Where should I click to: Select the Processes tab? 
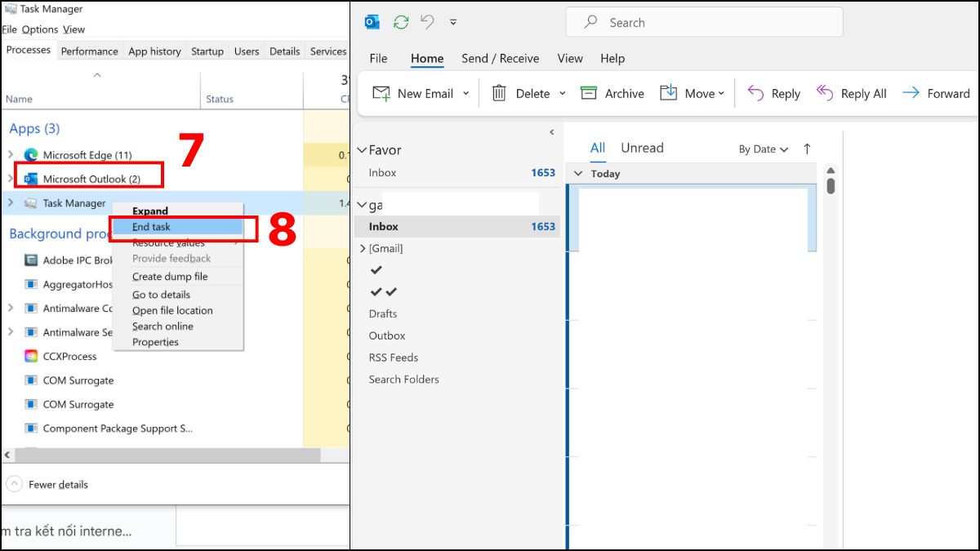29,50
